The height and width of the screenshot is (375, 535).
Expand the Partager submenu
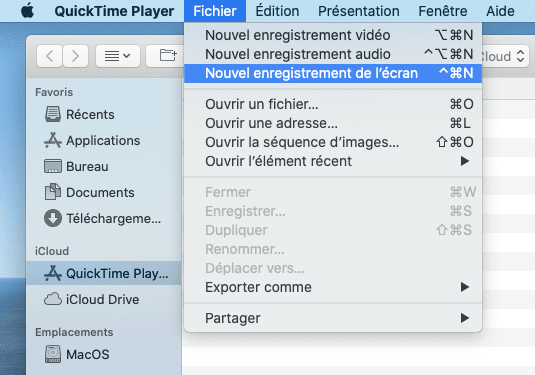[x=333, y=318]
